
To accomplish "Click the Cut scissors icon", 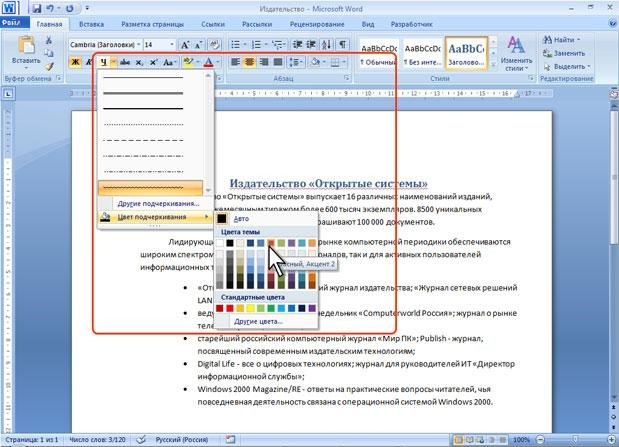I will (49, 40).
